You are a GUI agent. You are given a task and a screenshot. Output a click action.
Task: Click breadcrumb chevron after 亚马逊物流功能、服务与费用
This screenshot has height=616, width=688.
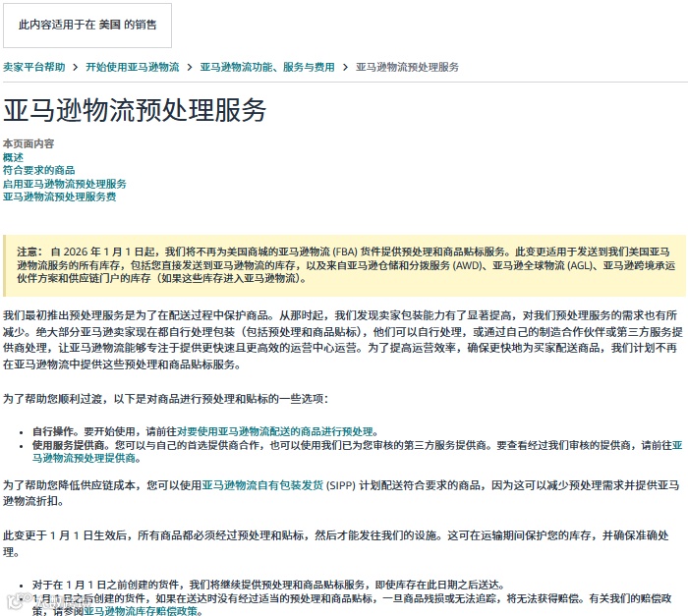pos(345,67)
